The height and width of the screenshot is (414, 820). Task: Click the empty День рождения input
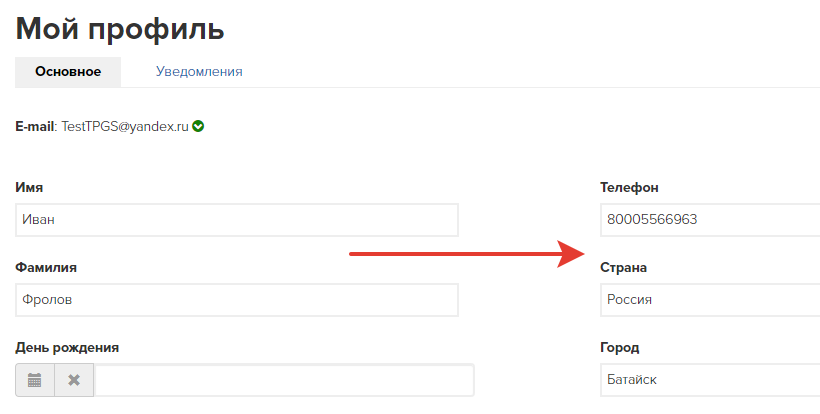tap(283, 380)
